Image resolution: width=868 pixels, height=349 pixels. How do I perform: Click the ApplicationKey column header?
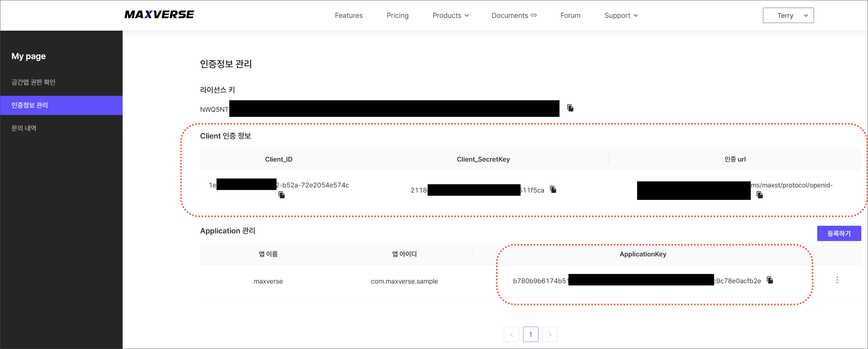tap(643, 254)
